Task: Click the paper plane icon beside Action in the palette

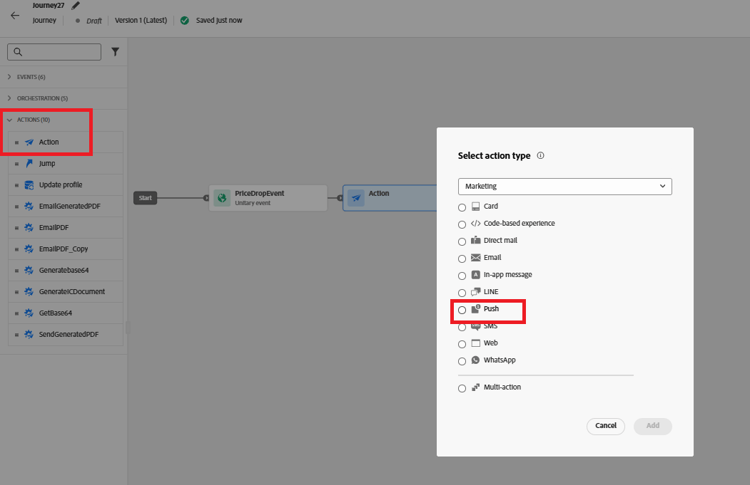Action: pyautogui.click(x=29, y=142)
